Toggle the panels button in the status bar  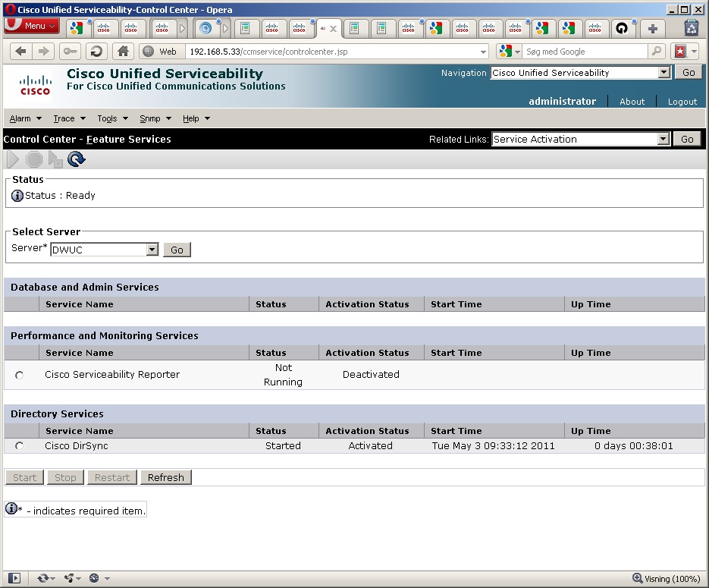tap(14, 578)
